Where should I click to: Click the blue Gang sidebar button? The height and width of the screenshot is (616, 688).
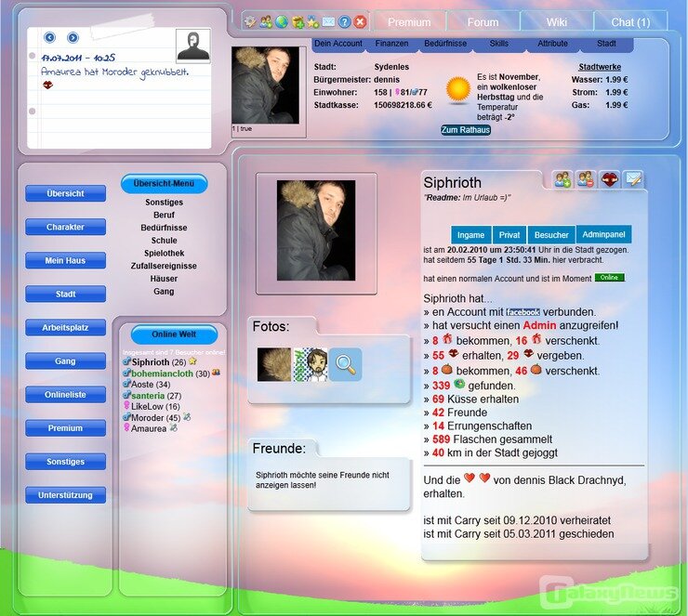65,360
